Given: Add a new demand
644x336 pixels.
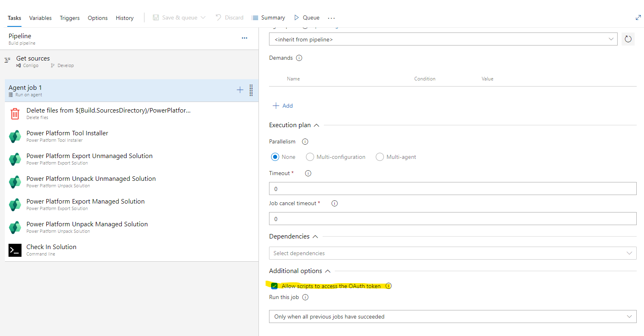Looking at the screenshot, I should [x=283, y=106].
